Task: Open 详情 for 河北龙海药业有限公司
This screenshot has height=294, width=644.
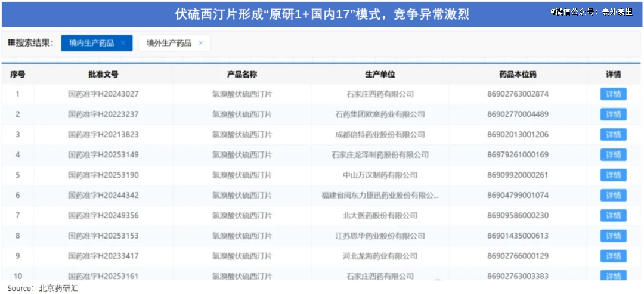Action: click(x=613, y=256)
